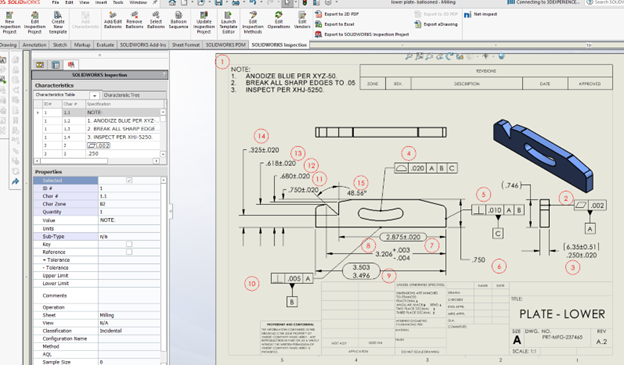Switch to the Markup tab
Image resolution: width=624 pixels, height=365 pixels.
[x=82, y=45]
